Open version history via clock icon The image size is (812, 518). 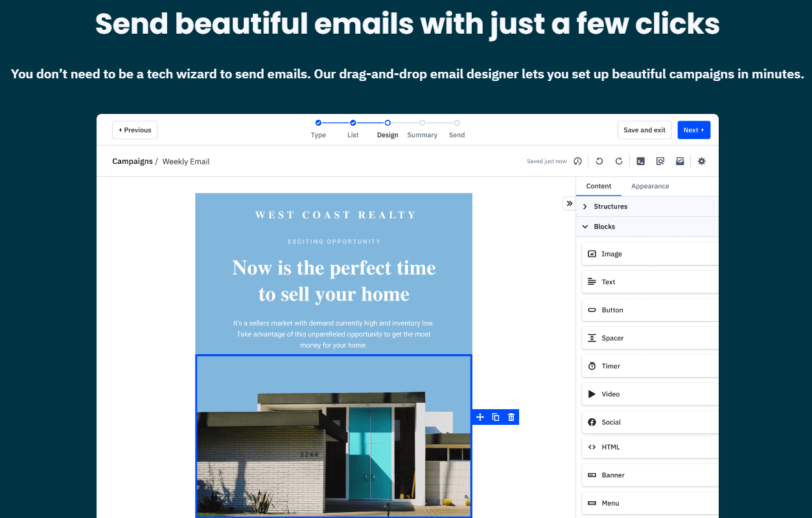(x=577, y=161)
